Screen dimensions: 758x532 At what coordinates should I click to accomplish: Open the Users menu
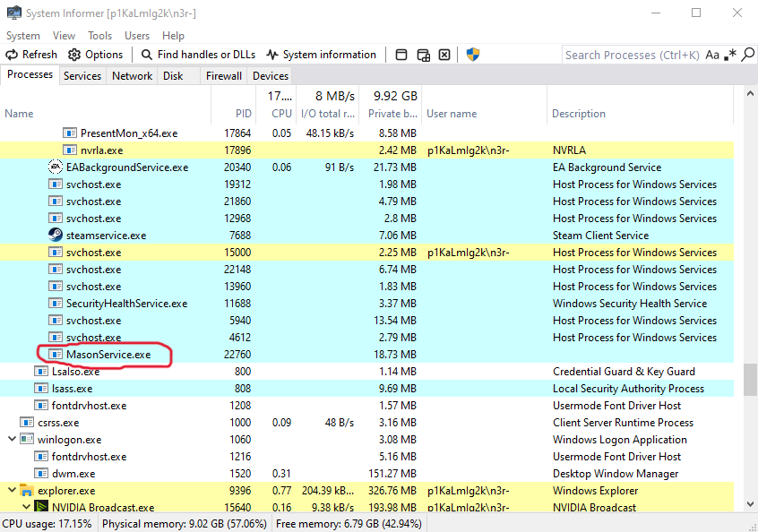[137, 36]
